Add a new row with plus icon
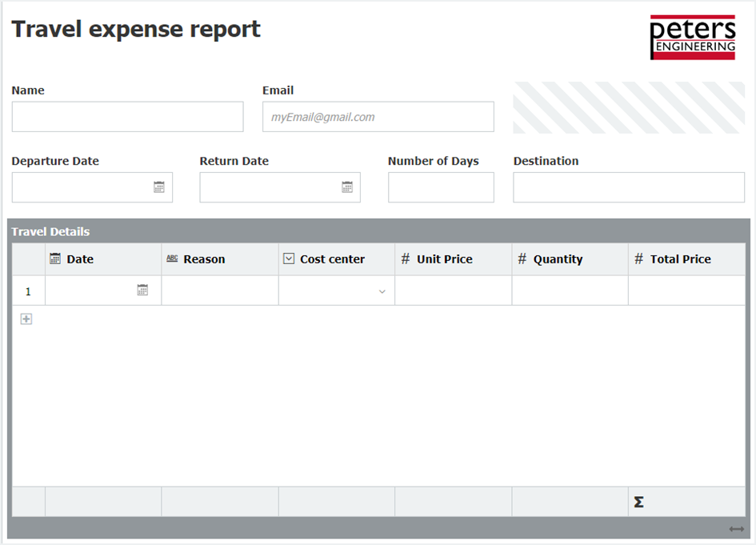Screen dimensions: 756x545 coord(26,319)
